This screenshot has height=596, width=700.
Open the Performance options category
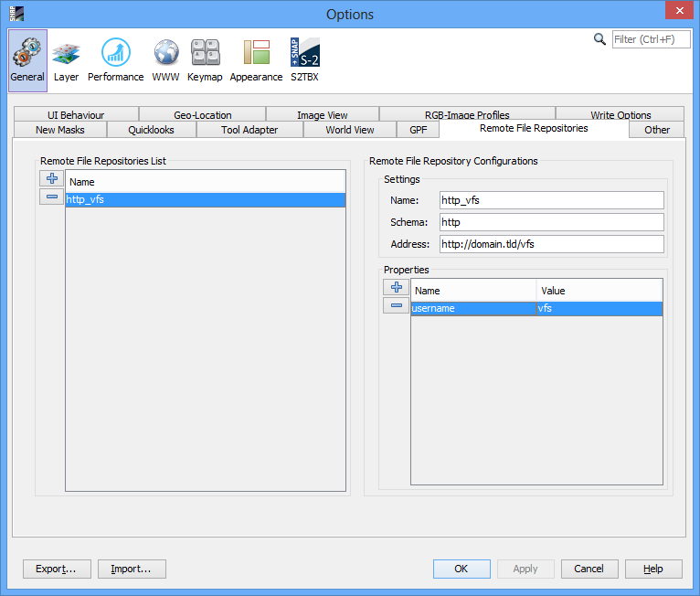tap(116, 60)
